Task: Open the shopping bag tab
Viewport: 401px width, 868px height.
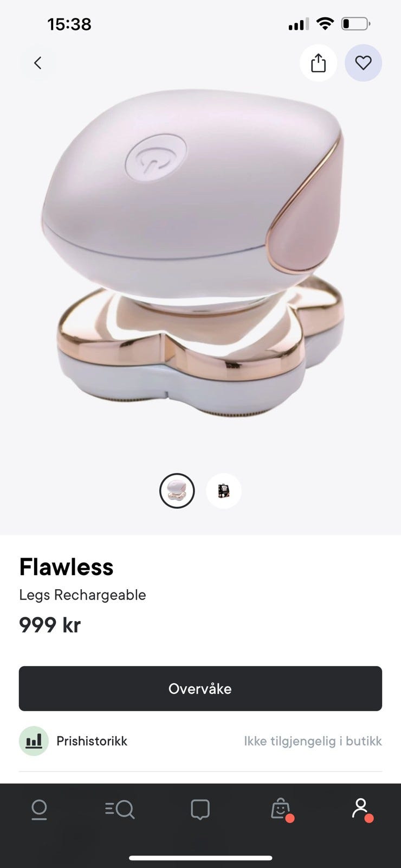Action: pos(281,809)
